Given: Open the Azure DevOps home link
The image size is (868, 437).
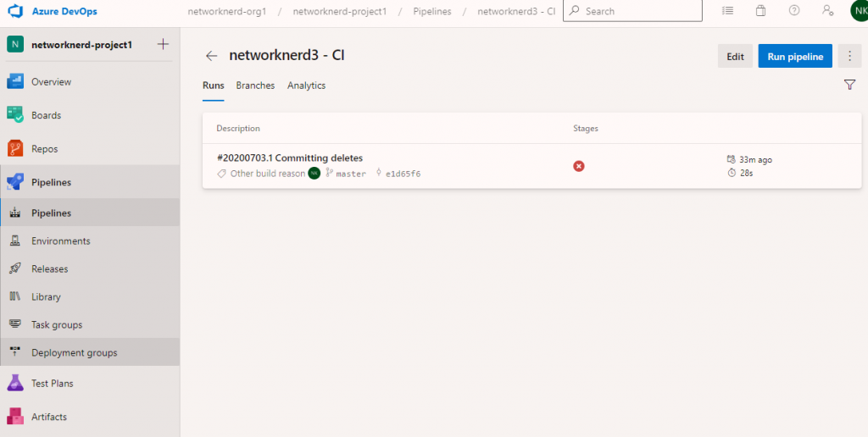Looking at the screenshot, I should [64, 11].
